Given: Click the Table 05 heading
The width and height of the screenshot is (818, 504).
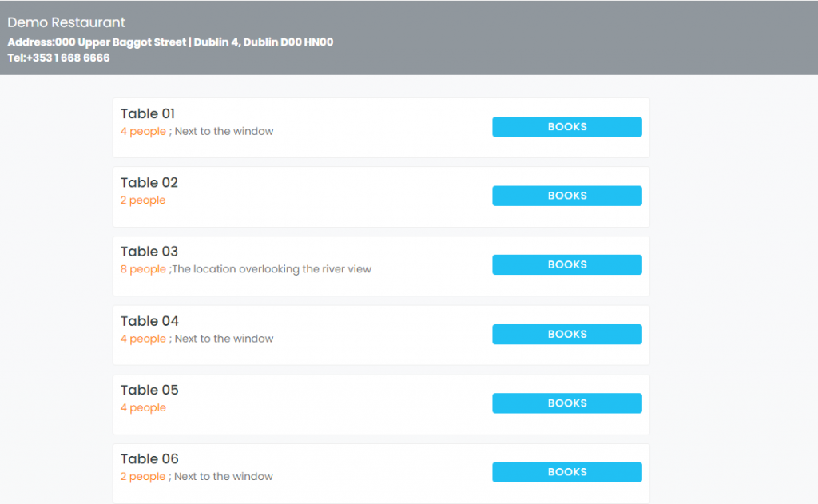Looking at the screenshot, I should (149, 390).
